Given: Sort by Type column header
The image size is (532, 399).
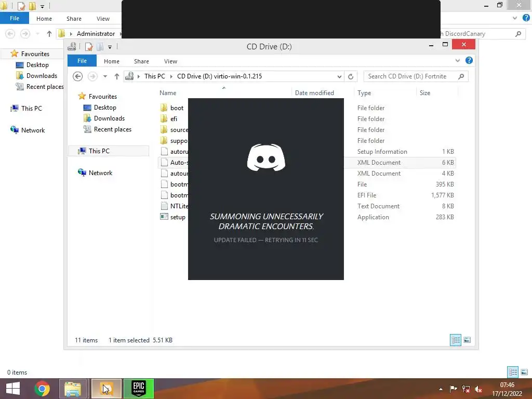Looking at the screenshot, I should pos(364,92).
